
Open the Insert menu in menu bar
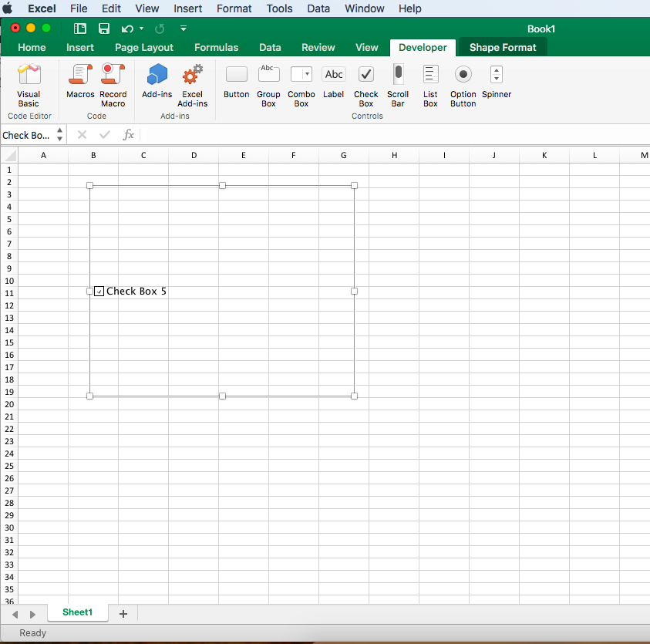coord(188,8)
